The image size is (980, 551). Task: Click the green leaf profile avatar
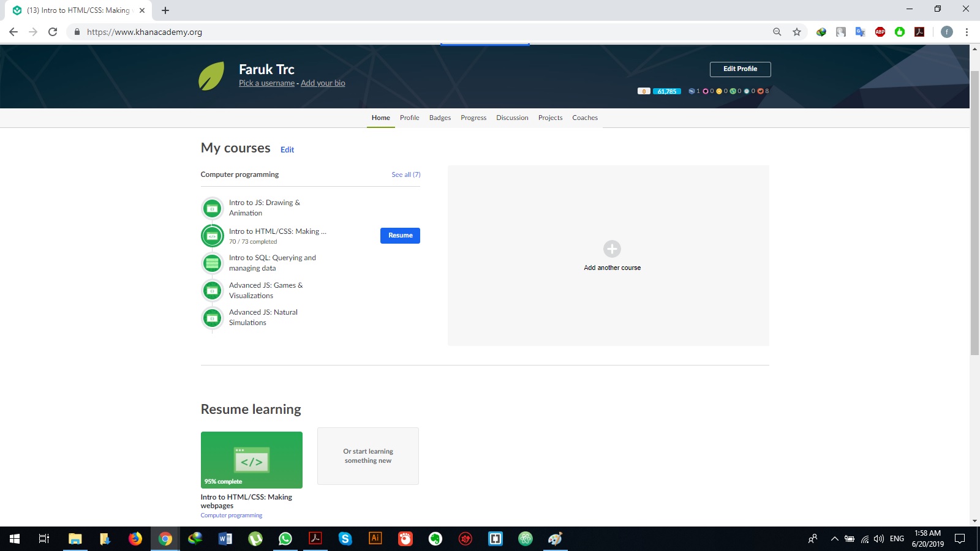pyautogui.click(x=211, y=77)
